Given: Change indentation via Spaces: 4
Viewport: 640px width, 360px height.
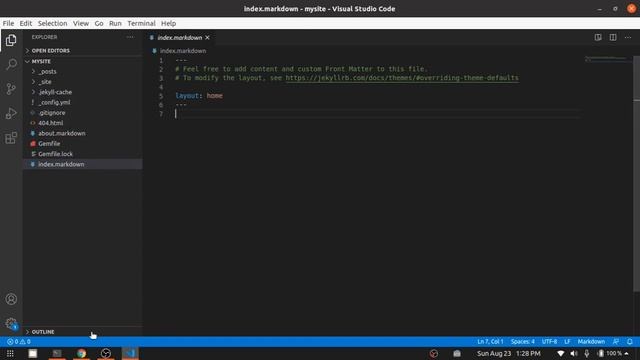Looking at the screenshot, I should click(522, 342).
